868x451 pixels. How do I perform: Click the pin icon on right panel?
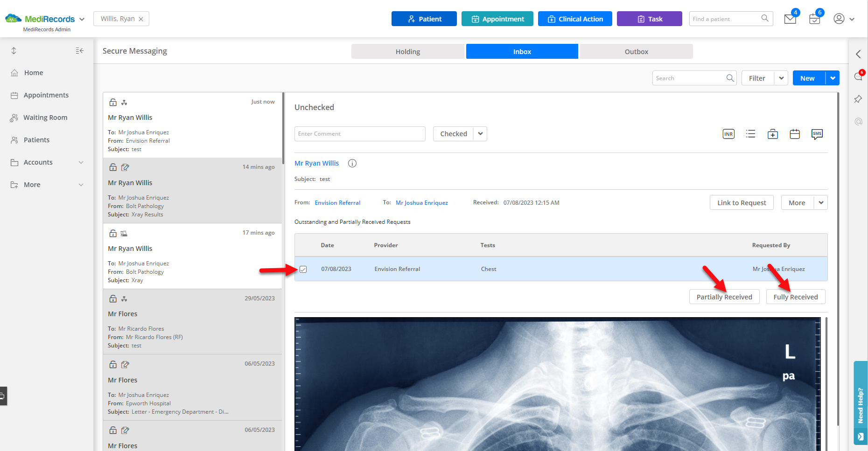click(x=858, y=99)
